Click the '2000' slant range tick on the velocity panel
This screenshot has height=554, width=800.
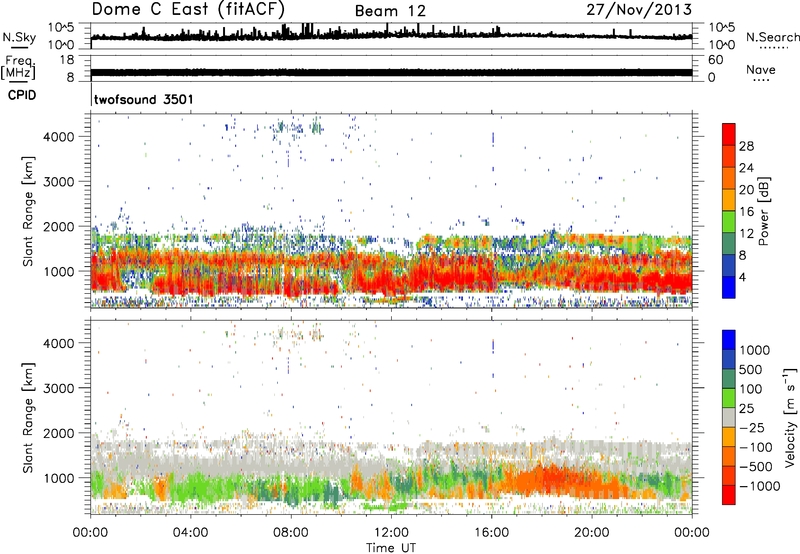coord(59,433)
